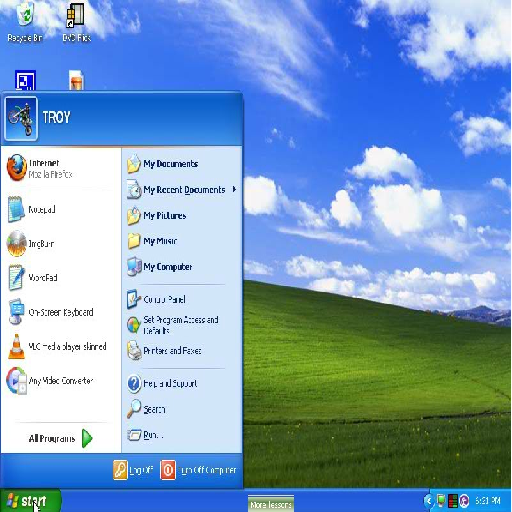Open My Documents folder
Viewport: 512px width, 512px height.
pyautogui.click(x=182, y=164)
